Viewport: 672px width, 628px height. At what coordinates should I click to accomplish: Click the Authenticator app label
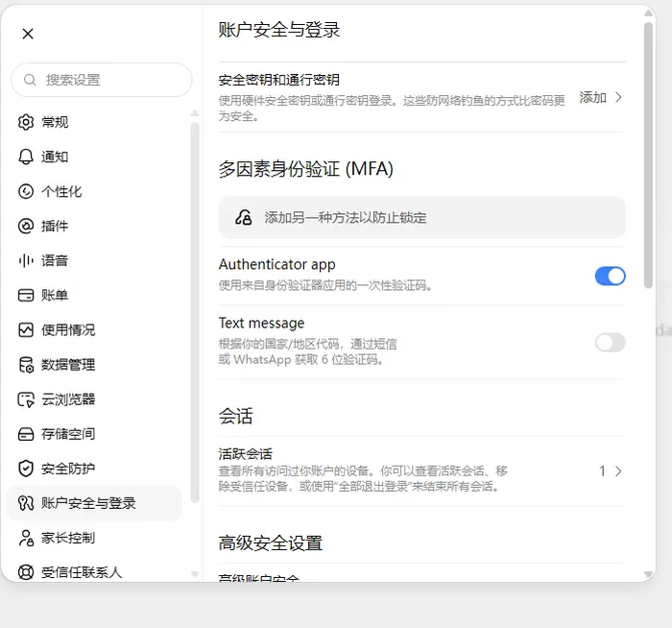[x=276, y=264]
